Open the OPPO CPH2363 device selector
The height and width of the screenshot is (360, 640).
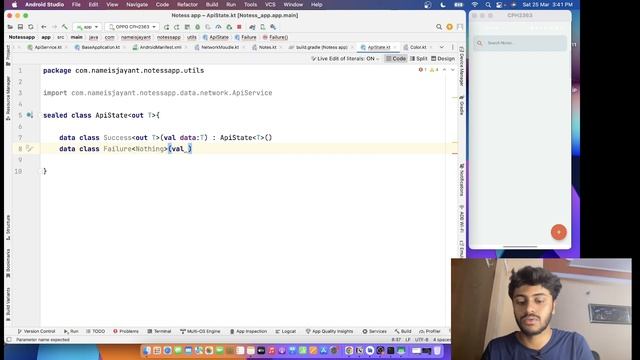pos(132,27)
